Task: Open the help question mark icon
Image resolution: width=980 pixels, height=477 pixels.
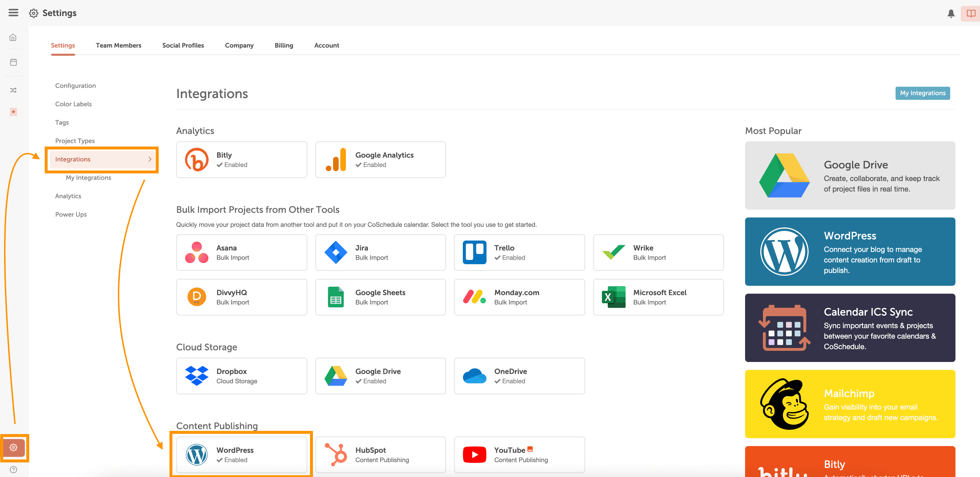Action: point(13,469)
